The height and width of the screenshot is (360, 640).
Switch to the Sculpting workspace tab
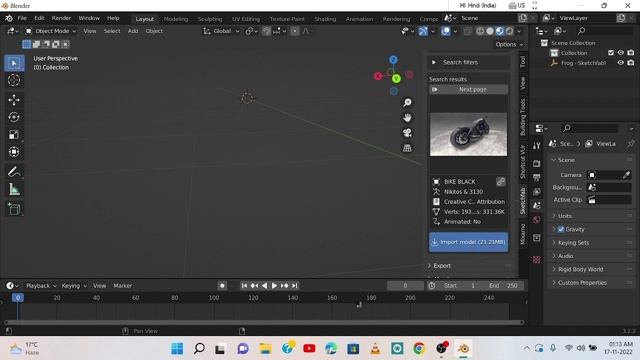(x=210, y=19)
